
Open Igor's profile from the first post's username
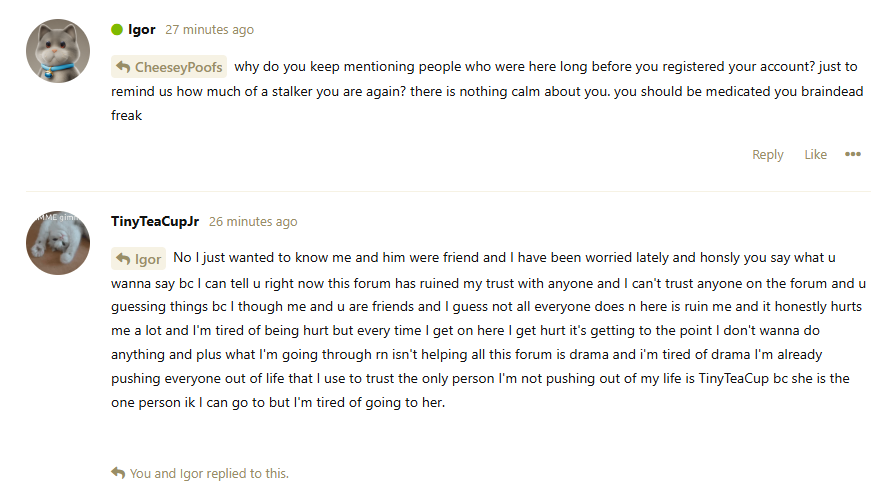[142, 30]
